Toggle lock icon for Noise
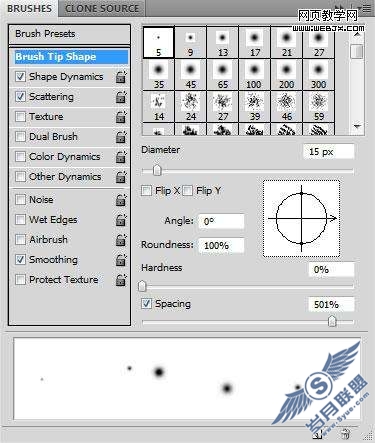The width and height of the screenshot is (375, 443). (121, 200)
